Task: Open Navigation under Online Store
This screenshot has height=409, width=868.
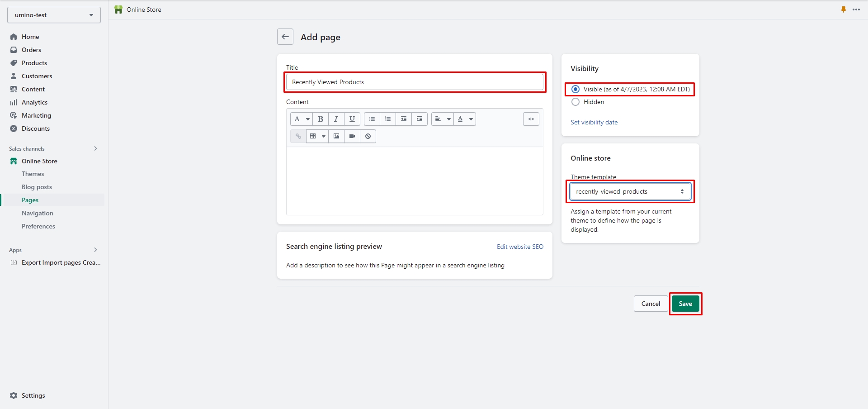Action: 38,213
